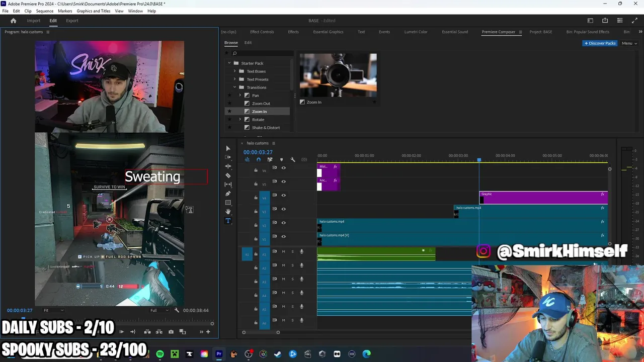Select the Pen tool

click(x=228, y=193)
